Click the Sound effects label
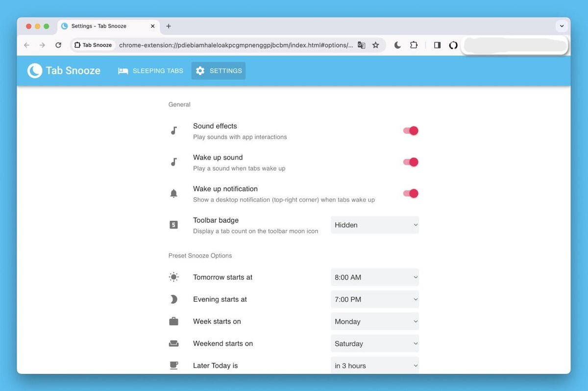Screen dimensions: 588x391 pyautogui.click(x=215, y=126)
